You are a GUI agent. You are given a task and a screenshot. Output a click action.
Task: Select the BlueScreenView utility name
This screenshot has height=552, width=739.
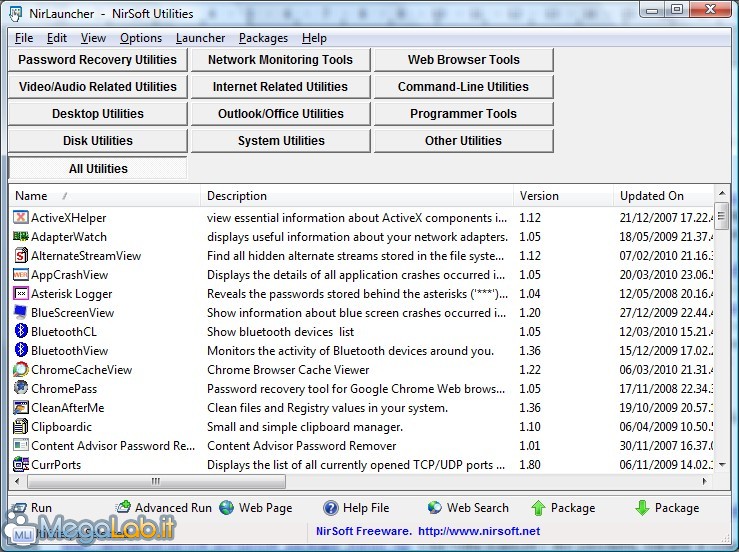pyautogui.click(x=73, y=313)
